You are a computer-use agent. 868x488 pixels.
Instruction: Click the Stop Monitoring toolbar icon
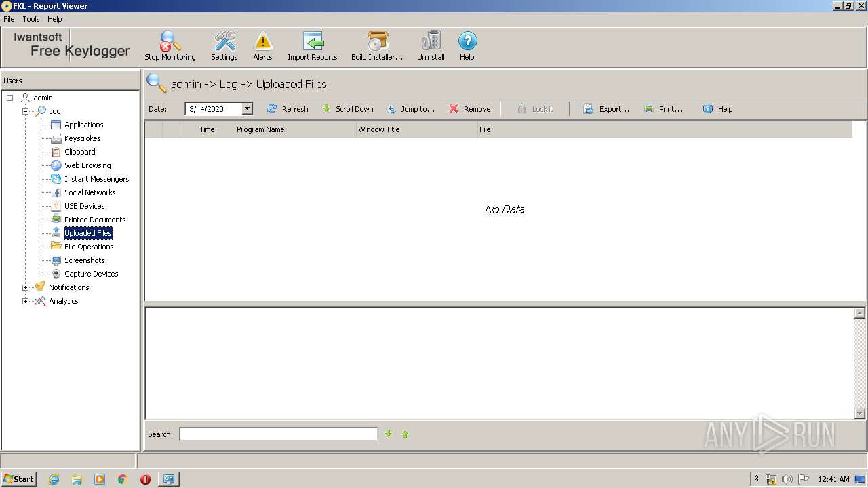(x=170, y=46)
